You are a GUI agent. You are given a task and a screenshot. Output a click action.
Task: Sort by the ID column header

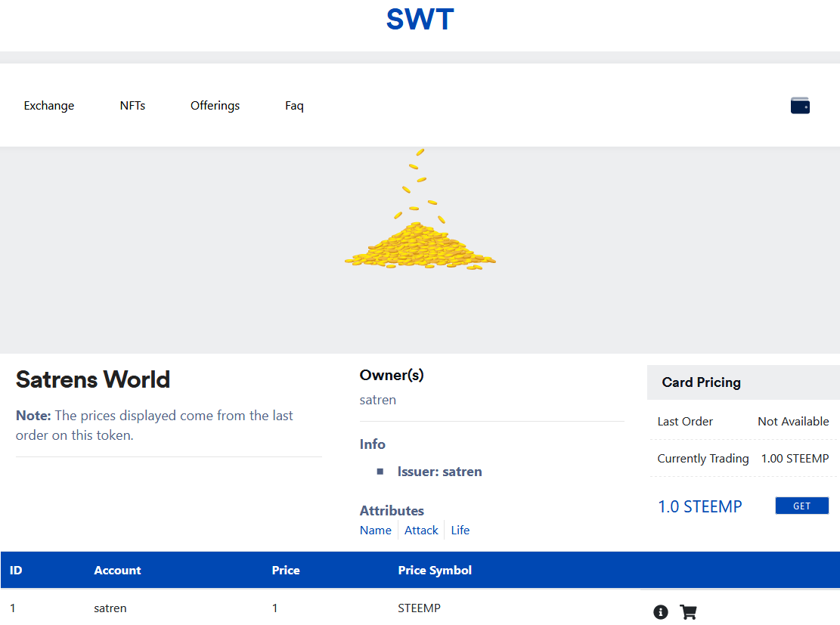click(16, 570)
